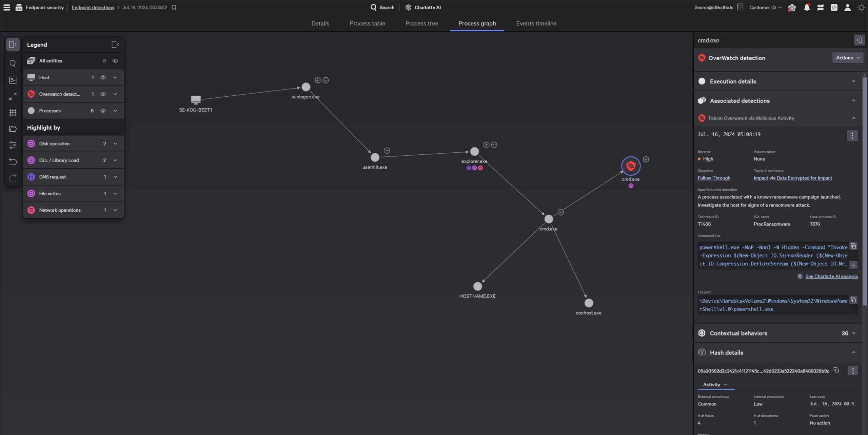Viewport: 868px width, 435px height.
Task: Bookmark this detection with the bookmark icon
Action: [174, 7]
